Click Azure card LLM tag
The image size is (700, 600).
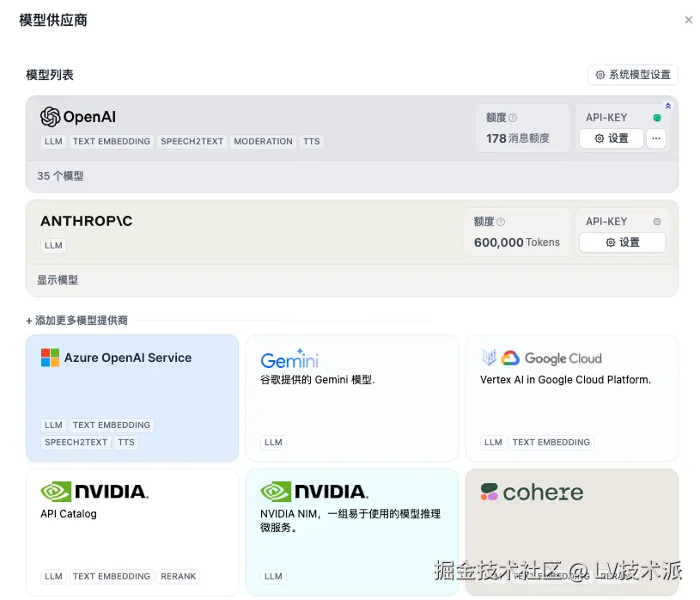point(53,425)
